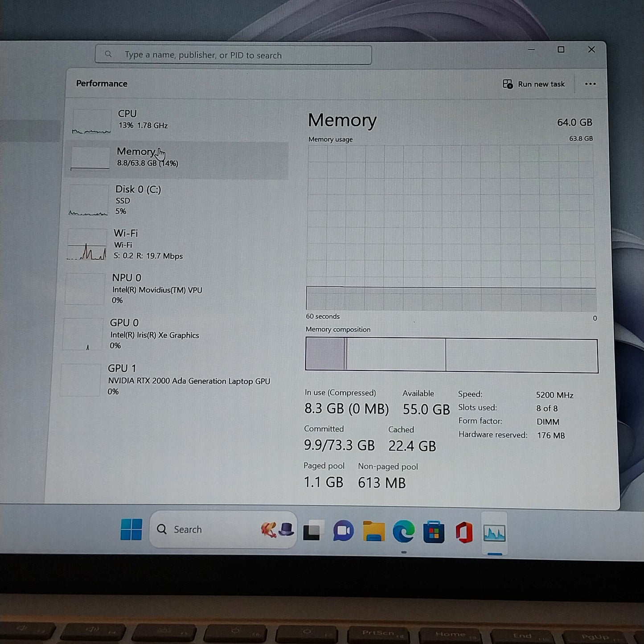This screenshot has height=644, width=644.
Task: Click the magnifier icon in search bar
Action: coord(108,54)
